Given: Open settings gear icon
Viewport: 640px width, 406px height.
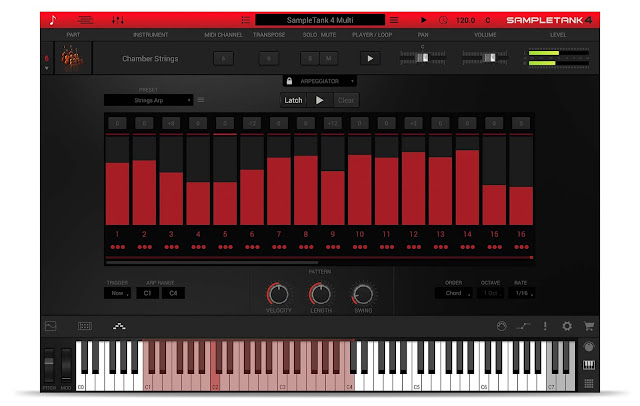Looking at the screenshot, I should [567, 326].
